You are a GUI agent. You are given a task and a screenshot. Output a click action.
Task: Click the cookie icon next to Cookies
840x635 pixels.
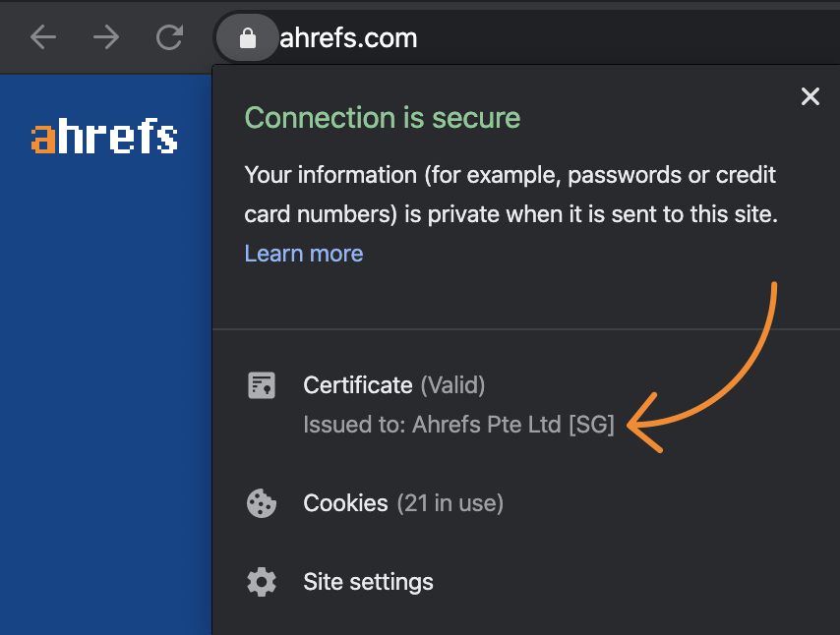261,503
